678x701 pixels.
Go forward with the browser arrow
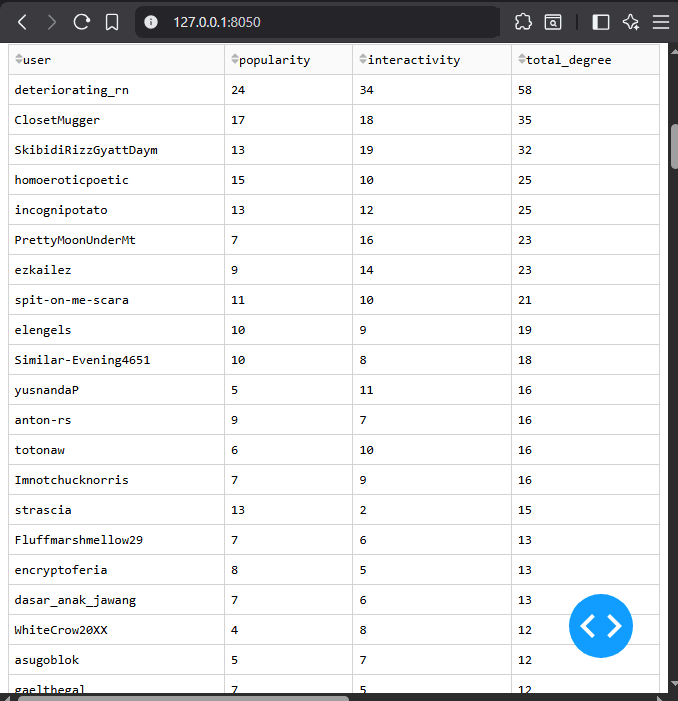tap(52, 22)
